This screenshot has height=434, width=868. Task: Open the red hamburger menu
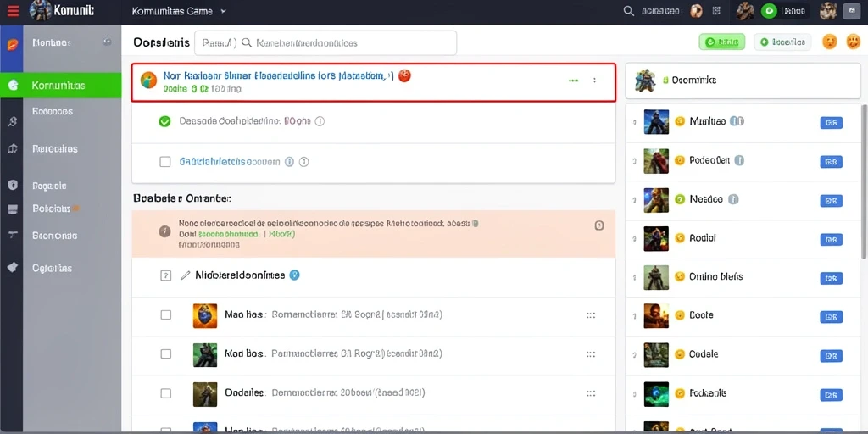point(14,10)
